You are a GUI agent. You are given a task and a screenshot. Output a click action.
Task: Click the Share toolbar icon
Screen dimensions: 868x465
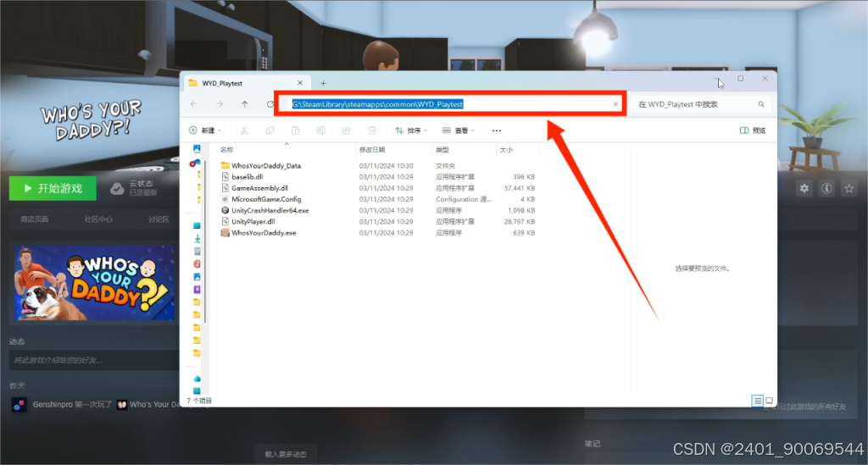pyautogui.click(x=346, y=130)
